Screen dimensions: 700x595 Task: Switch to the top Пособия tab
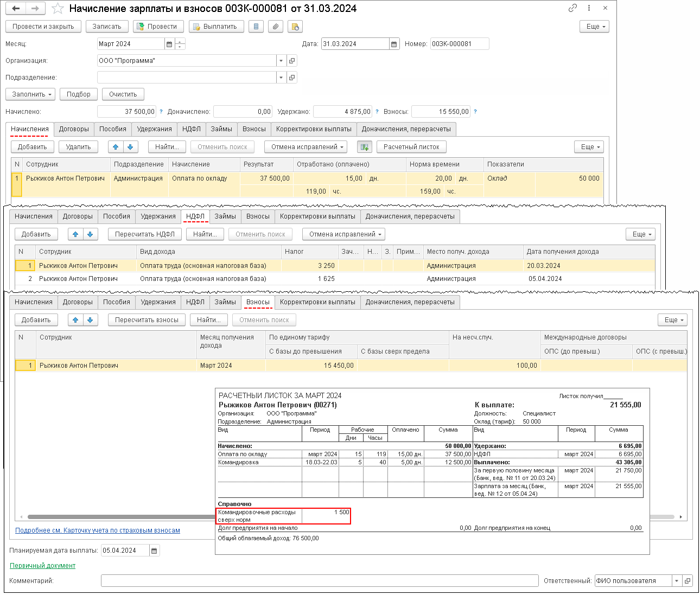[113, 129]
